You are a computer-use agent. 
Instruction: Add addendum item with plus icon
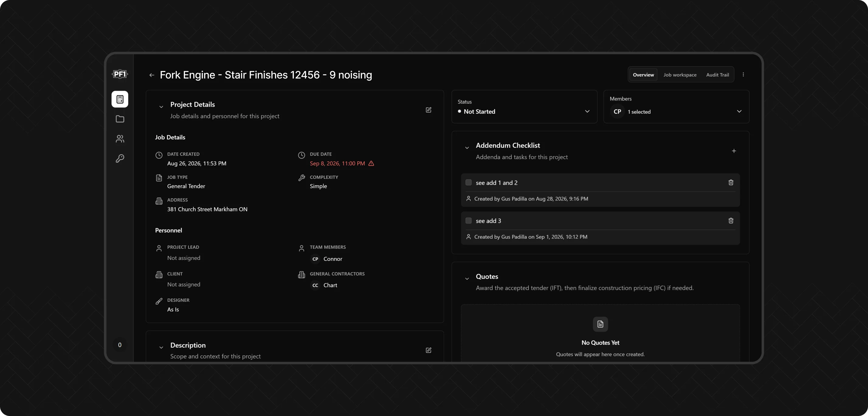click(x=734, y=151)
